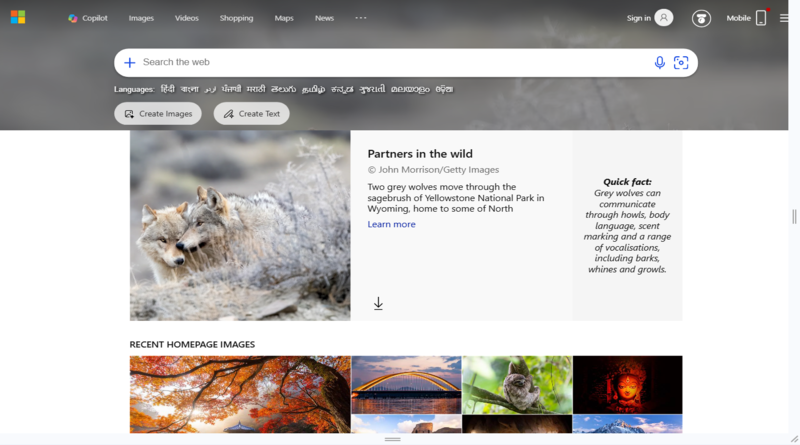
Task: Go to the Videos tab
Action: [x=187, y=18]
